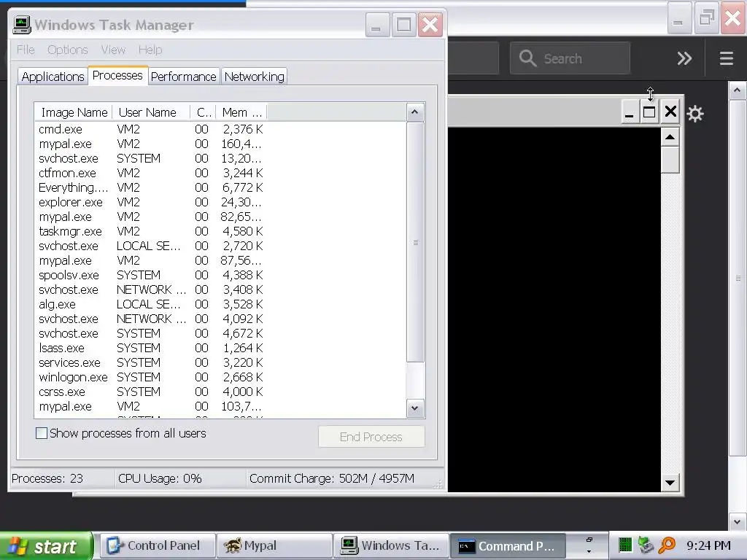Switch to Mypal taskbar button
This screenshot has height=560, width=747.
(x=274, y=545)
